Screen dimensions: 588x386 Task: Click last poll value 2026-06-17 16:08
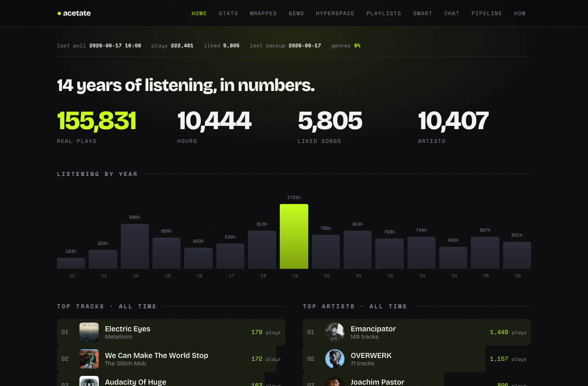click(115, 45)
